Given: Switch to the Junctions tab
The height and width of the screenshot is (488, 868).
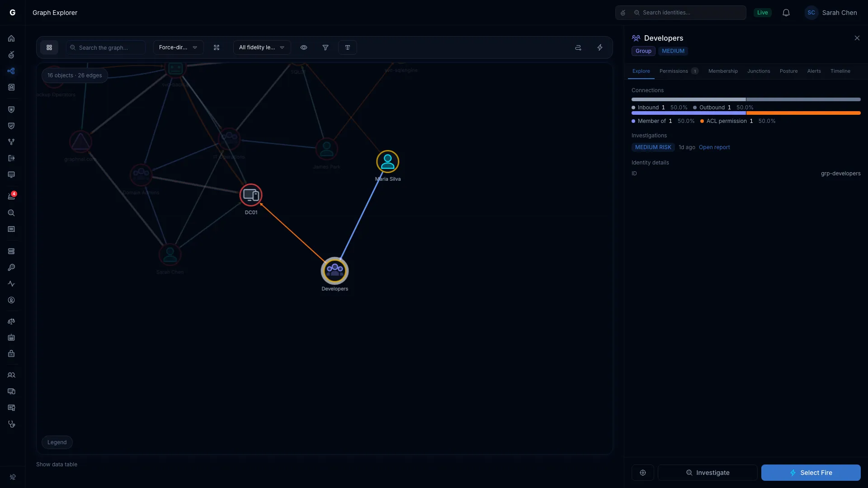Looking at the screenshot, I should 759,71.
